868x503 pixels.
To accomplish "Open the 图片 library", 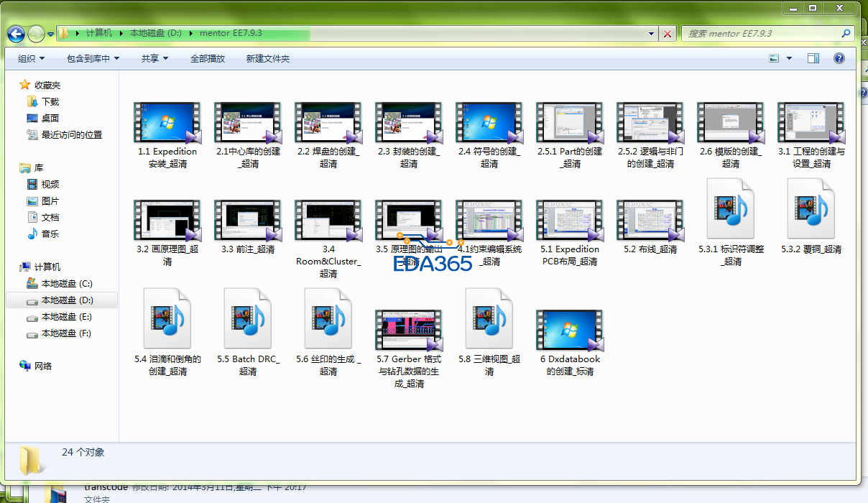I will [43, 200].
